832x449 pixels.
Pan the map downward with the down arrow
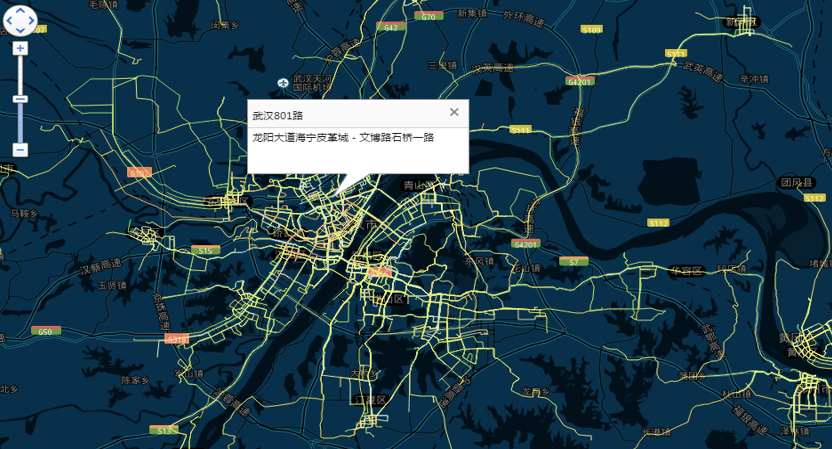click(20, 30)
